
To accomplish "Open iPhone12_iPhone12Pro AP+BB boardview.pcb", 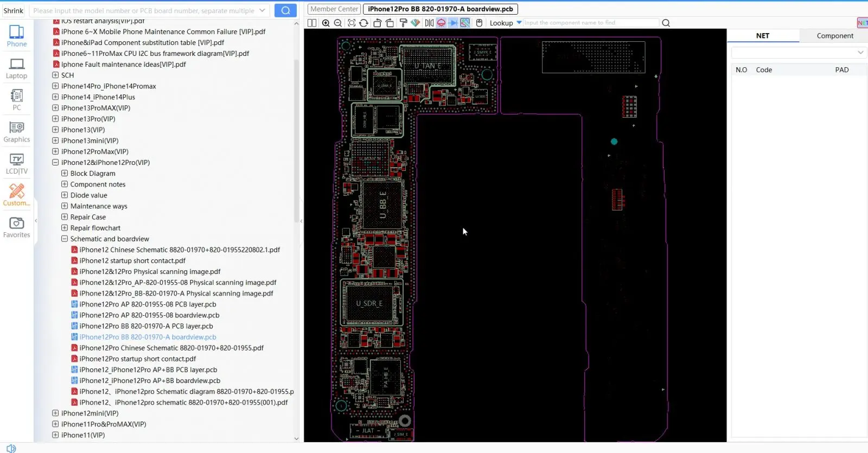I will click(x=150, y=381).
